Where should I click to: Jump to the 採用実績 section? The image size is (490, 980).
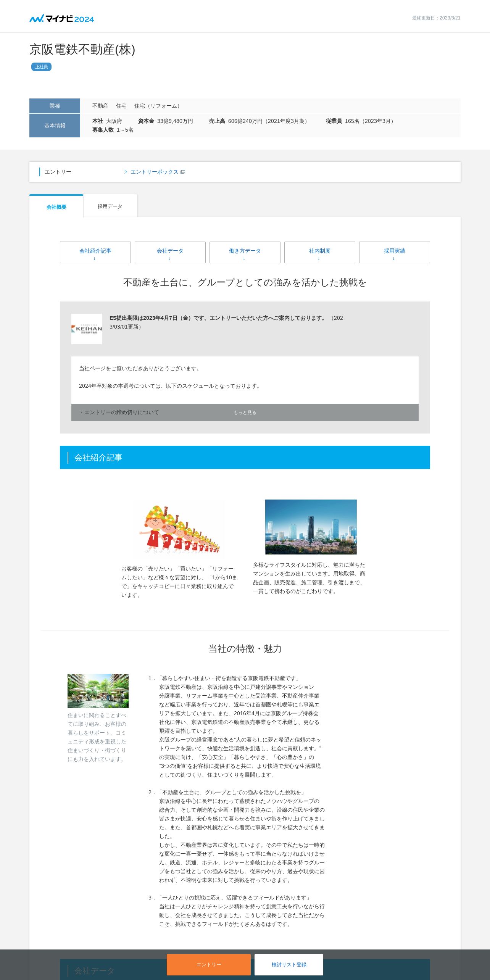[395, 252]
